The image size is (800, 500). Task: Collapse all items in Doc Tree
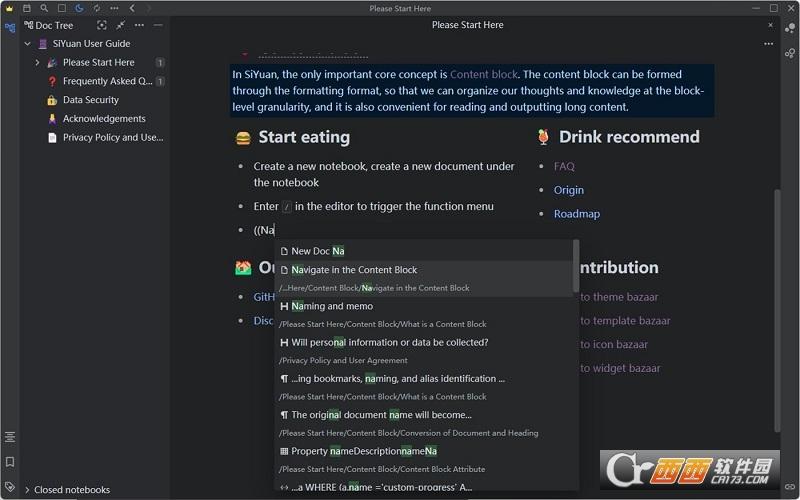120,25
